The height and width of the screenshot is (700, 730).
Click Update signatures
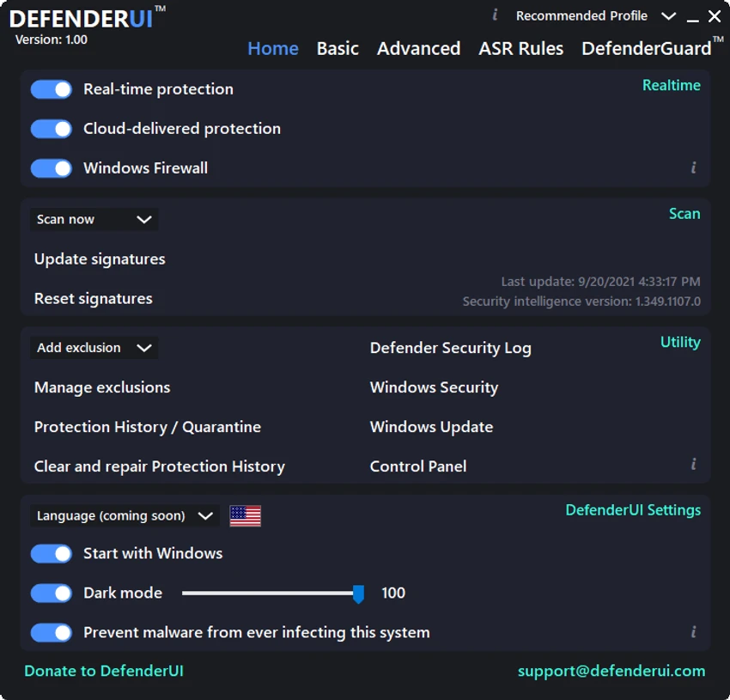100,259
